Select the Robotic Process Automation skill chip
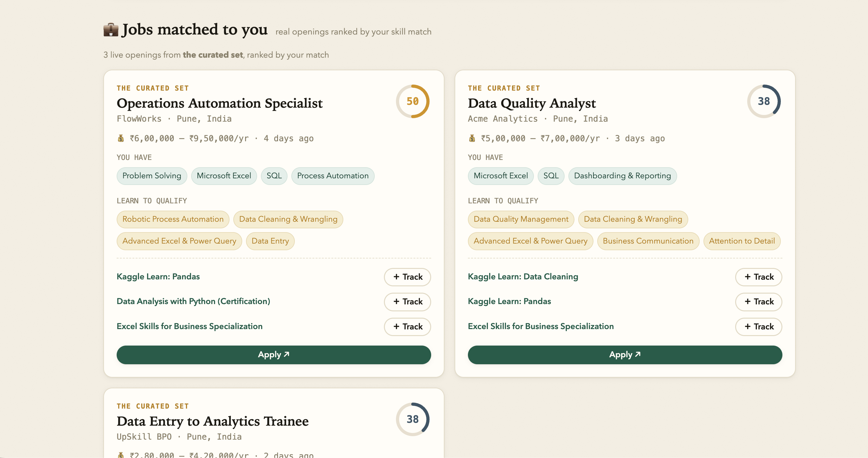 [x=173, y=219]
